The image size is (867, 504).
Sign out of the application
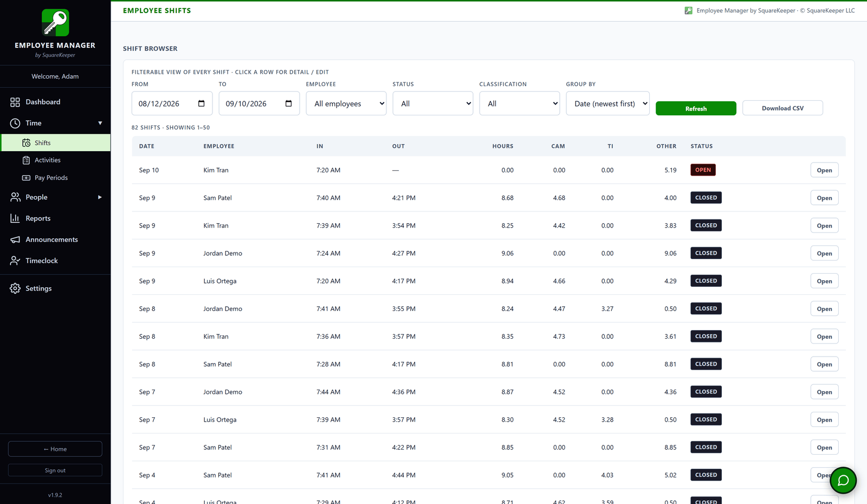(55, 470)
